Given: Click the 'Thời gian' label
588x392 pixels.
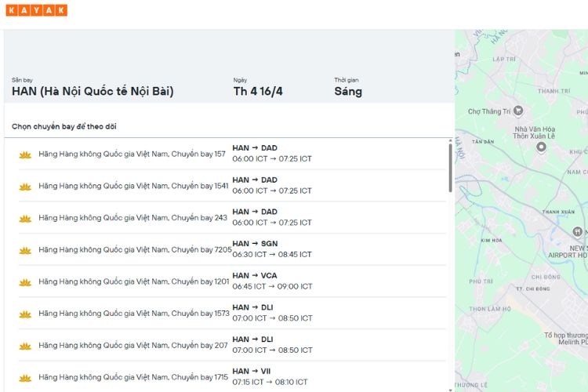Looking at the screenshot, I should tap(347, 80).
